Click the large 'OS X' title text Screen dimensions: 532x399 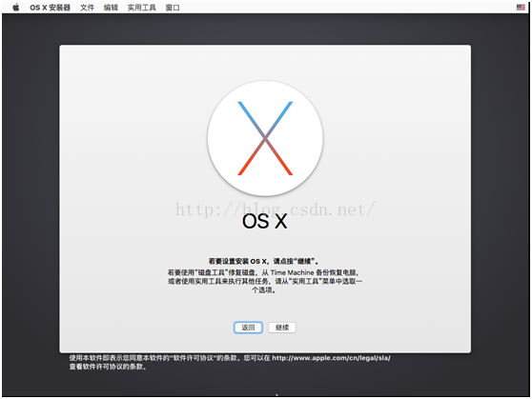pyautogui.click(x=265, y=221)
